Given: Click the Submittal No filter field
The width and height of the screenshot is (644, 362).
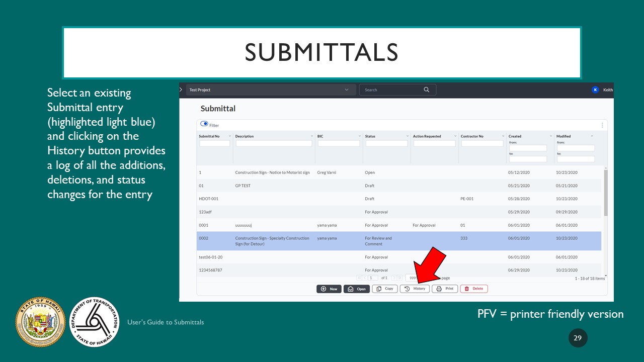Looking at the screenshot, I should (215, 143).
